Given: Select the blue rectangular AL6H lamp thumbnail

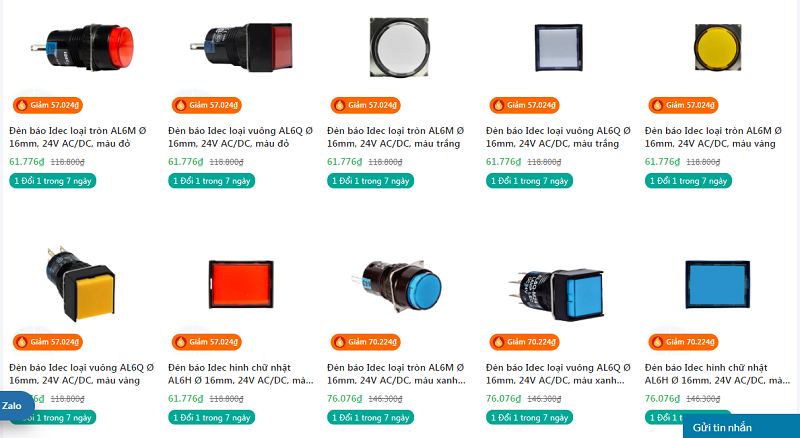Looking at the screenshot, I should [717, 284].
